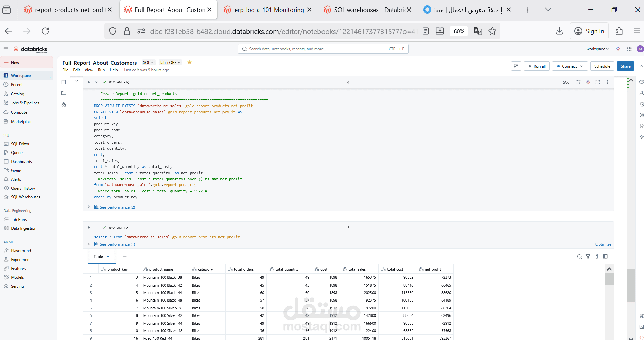The width and height of the screenshot is (644, 340).
Task: Collapse cell 4 with chevron
Action: click(x=96, y=82)
